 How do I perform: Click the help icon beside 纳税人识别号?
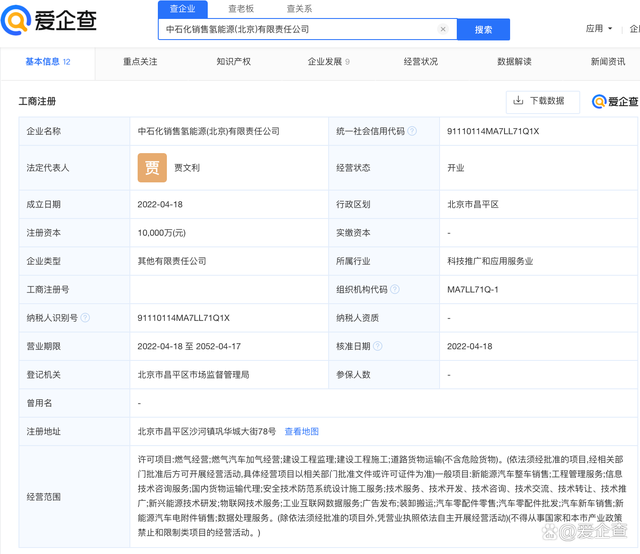click(x=86, y=318)
